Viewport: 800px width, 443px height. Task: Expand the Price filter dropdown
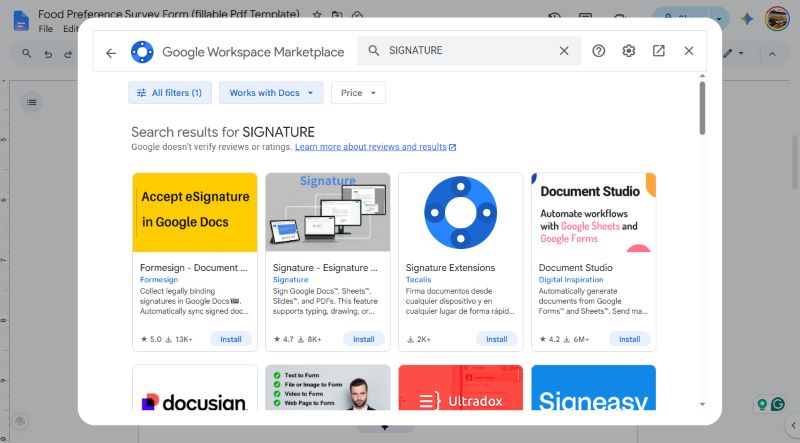tap(358, 93)
